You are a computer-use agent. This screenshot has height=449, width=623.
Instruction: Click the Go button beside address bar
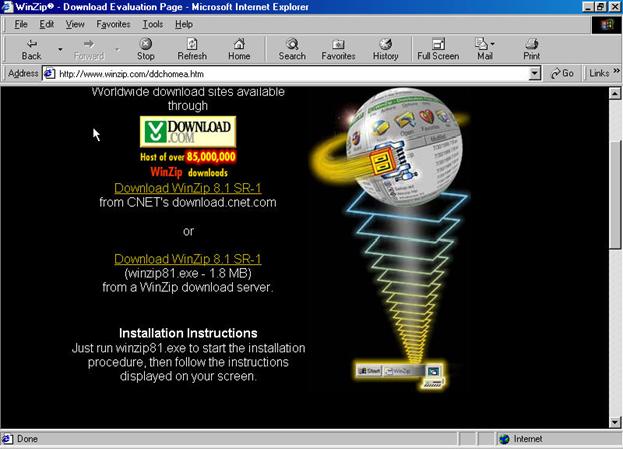point(562,74)
